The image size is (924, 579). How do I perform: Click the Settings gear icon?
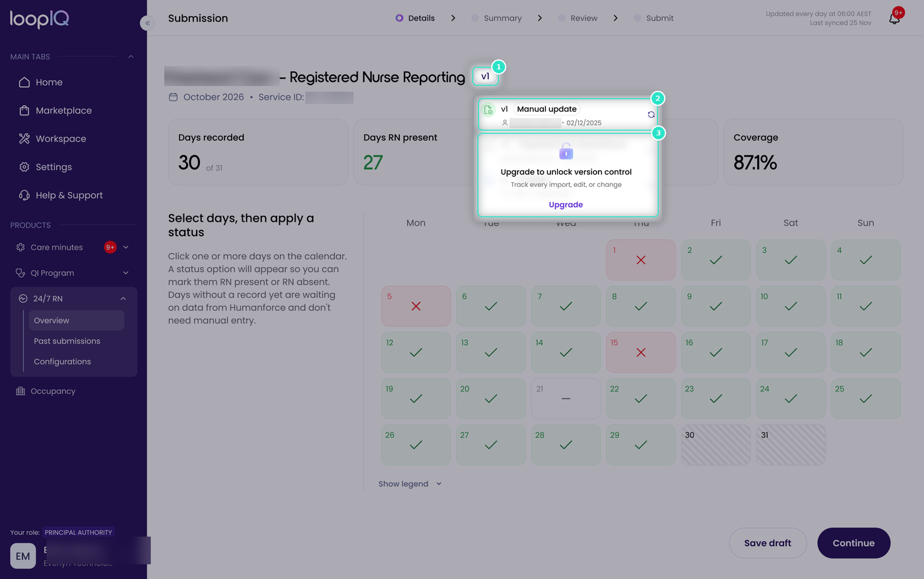[x=24, y=167]
